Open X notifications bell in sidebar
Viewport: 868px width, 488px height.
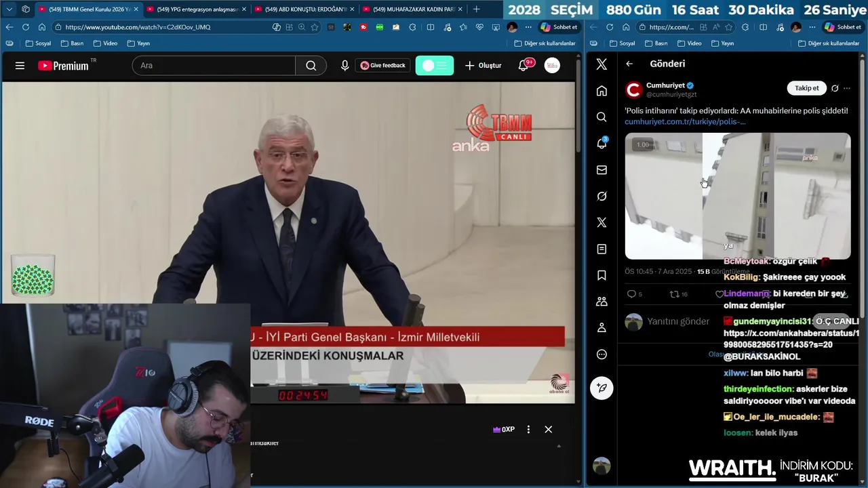coord(601,144)
